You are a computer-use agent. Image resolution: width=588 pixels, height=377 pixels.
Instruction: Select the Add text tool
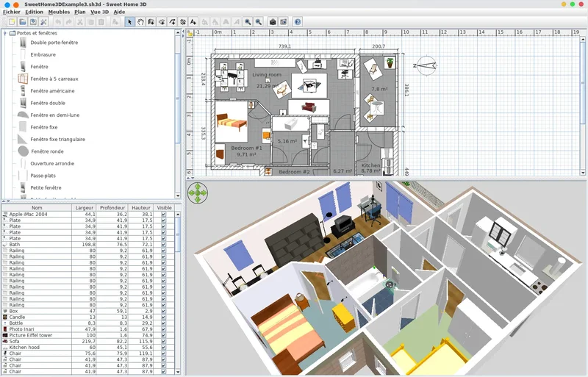click(x=193, y=22)
